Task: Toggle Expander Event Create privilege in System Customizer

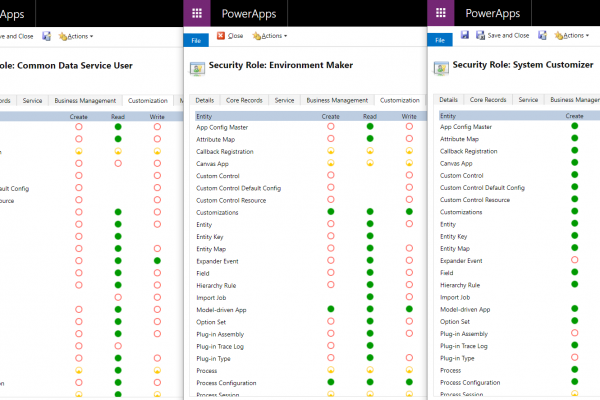Action: pos(574,260)
